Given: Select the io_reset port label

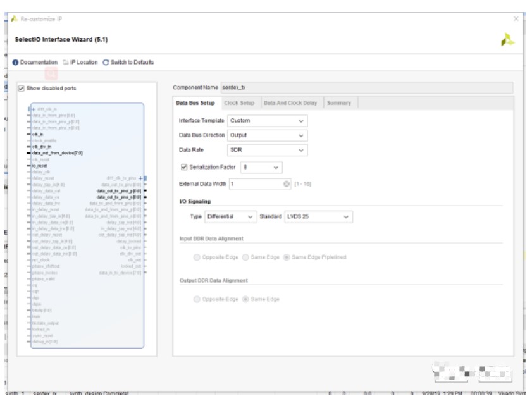Looking at the screenshot, I should pos(40,166).
